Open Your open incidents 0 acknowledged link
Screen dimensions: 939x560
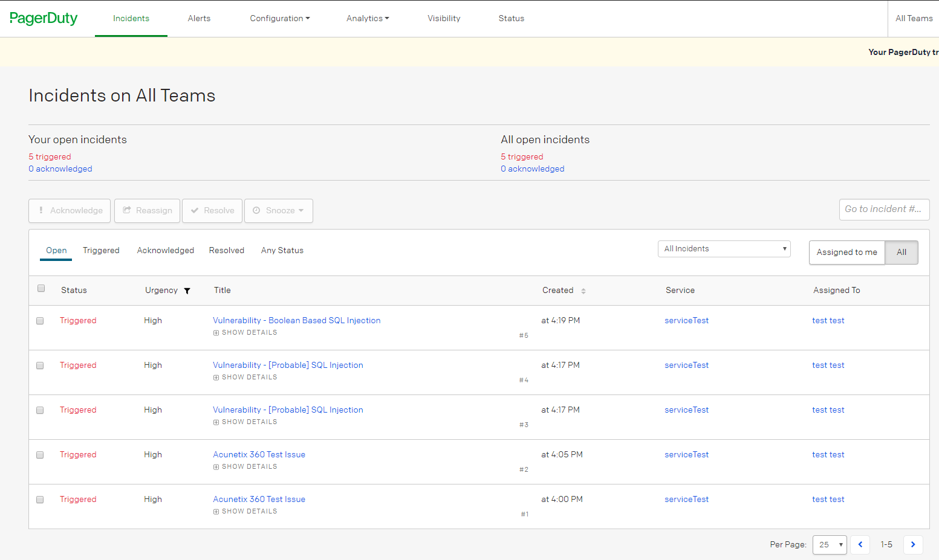click(60, 169)
